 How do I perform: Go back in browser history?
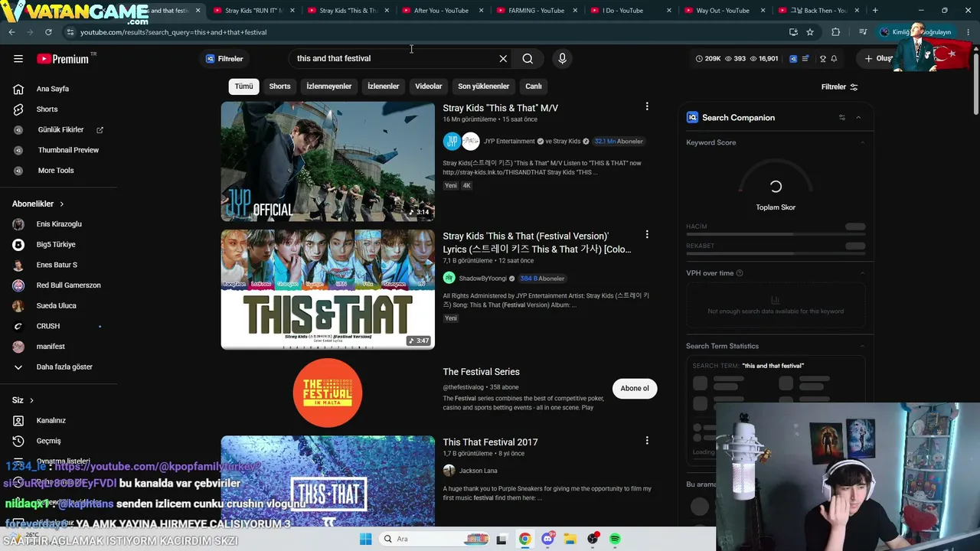(11, 32)
